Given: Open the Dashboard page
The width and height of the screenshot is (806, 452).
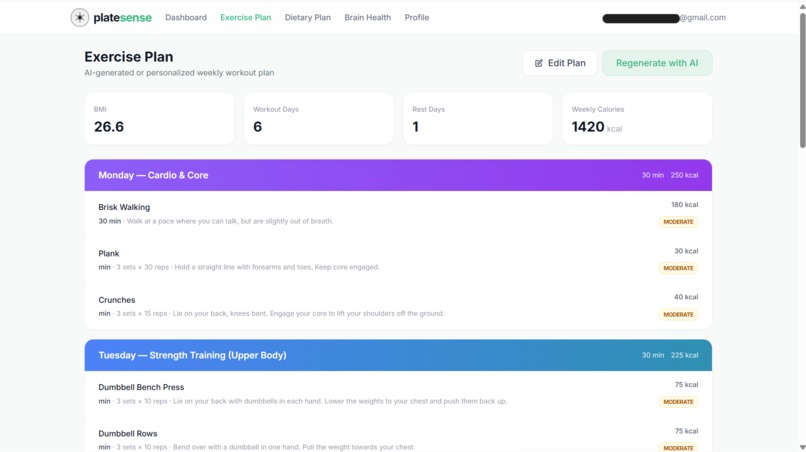Looking at the screenshot, I should click(186, 17).
